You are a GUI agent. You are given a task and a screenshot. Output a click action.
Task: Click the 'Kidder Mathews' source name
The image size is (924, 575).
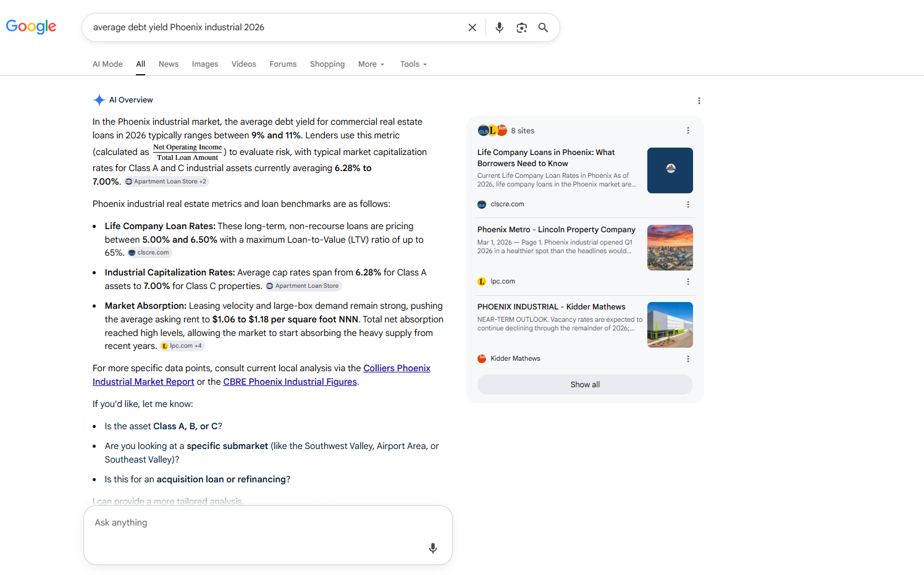[515, 359]
